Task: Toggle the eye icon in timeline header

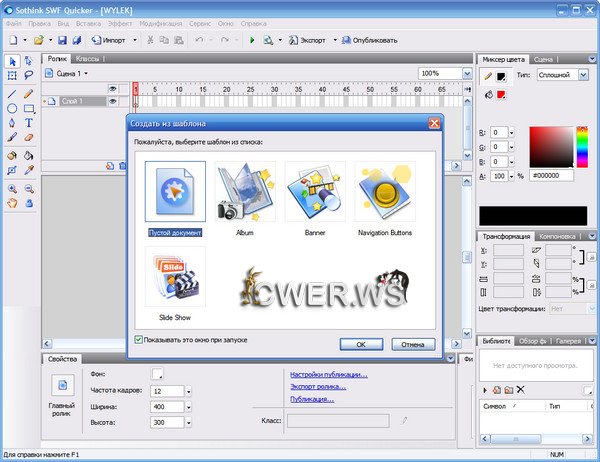Action: coord(113,87)
